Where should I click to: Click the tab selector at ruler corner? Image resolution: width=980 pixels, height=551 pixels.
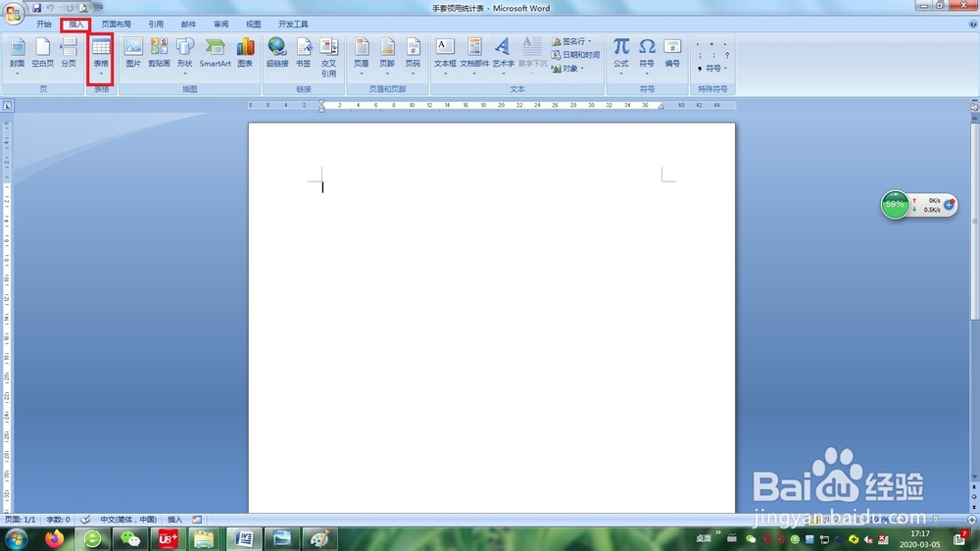(x=8, y=106)
